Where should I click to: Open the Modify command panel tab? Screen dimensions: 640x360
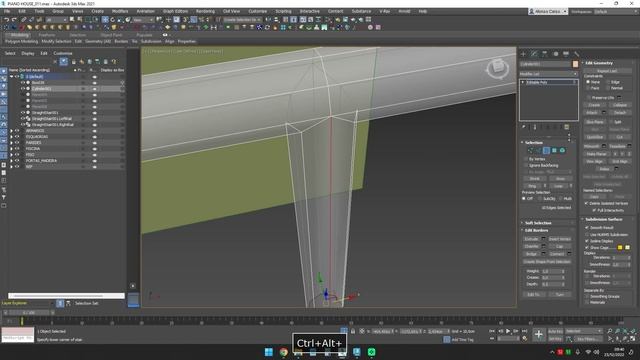(x=534, y=54)
